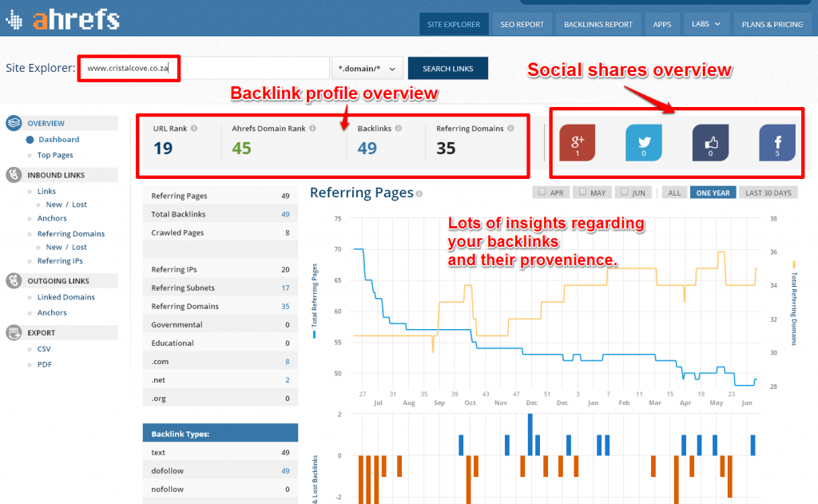Open the Linked Domains link
Viewport: 818px width, 504px height.
click(x=66, y=297)
